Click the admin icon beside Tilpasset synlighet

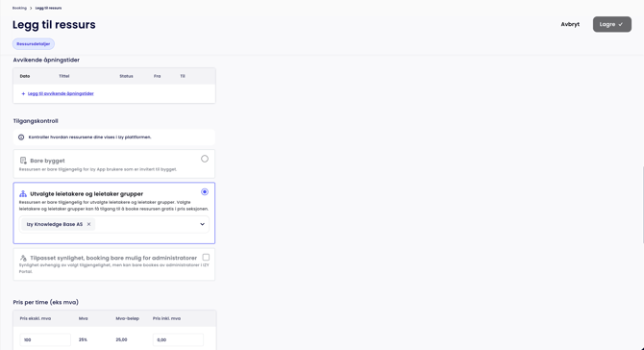pyautogui.click(x=23, y=258)
